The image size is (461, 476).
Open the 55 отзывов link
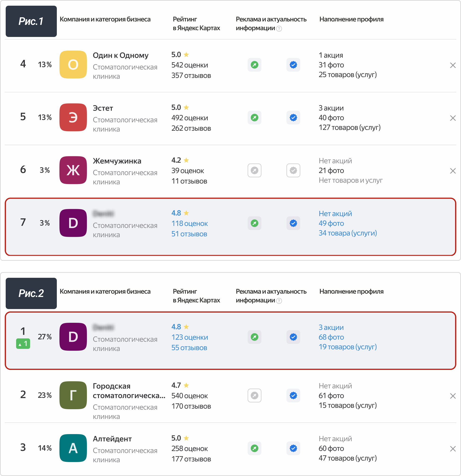pos(189,348)
